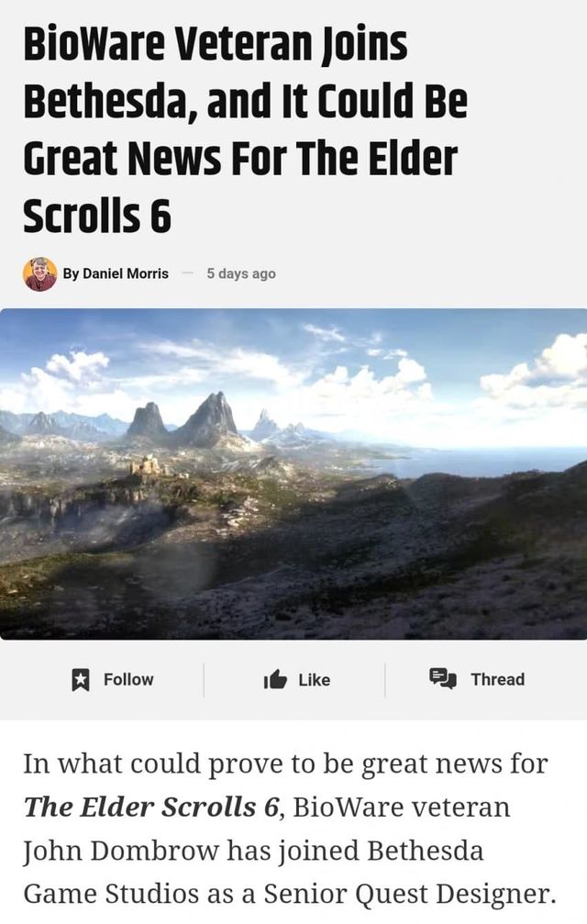
Task: Open the Elder Scrolls 6 landscape image
Action: pyautogui.click(x=293, y=473)
